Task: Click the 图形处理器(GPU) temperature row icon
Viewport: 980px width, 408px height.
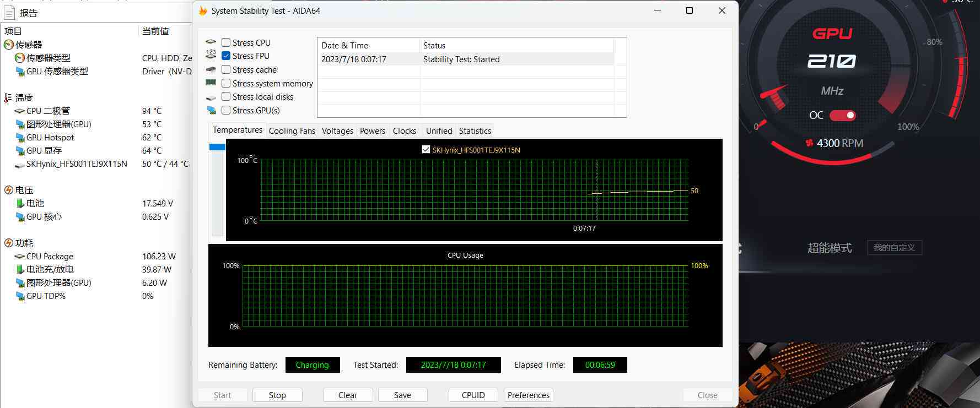Action: pos(20,124)
